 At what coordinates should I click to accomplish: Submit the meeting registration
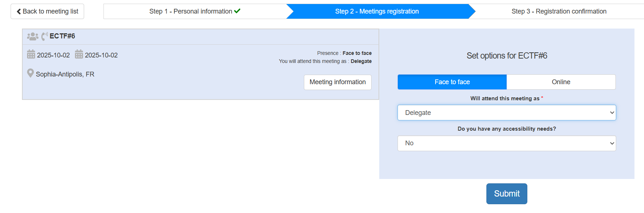click(x=506, y=194)
